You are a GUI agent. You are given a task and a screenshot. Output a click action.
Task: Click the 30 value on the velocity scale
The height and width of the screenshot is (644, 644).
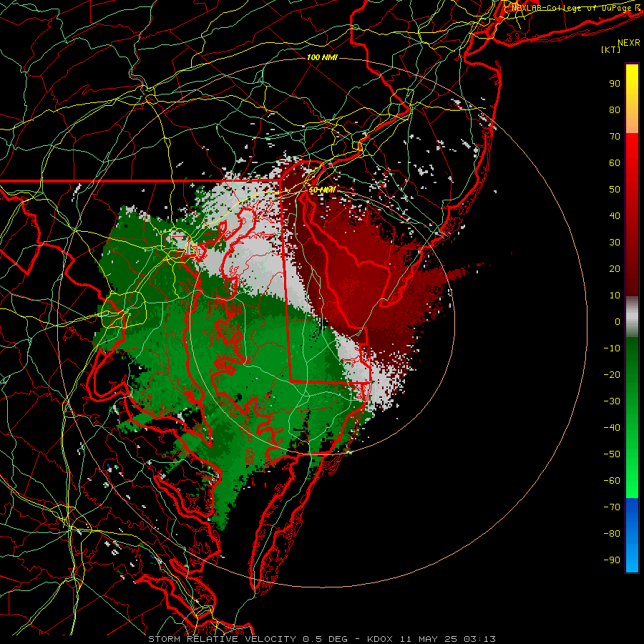pos(615,243)
